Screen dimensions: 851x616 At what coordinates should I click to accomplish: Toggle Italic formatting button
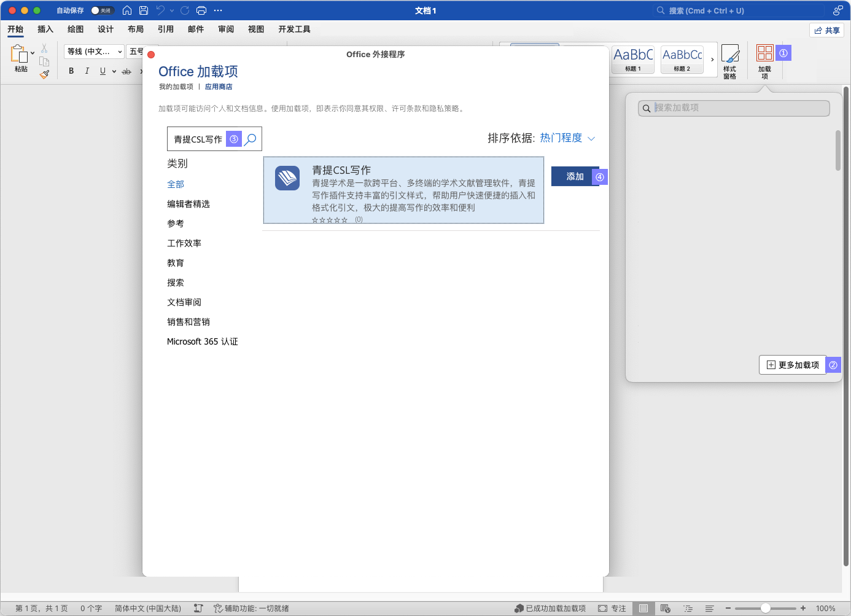tap(87, 71)
